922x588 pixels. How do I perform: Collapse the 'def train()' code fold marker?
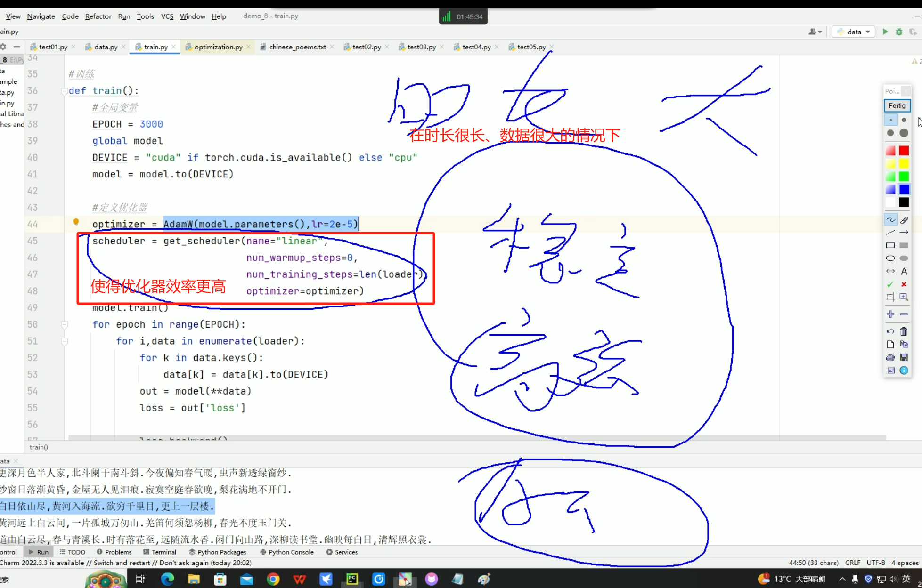(65, 91)
